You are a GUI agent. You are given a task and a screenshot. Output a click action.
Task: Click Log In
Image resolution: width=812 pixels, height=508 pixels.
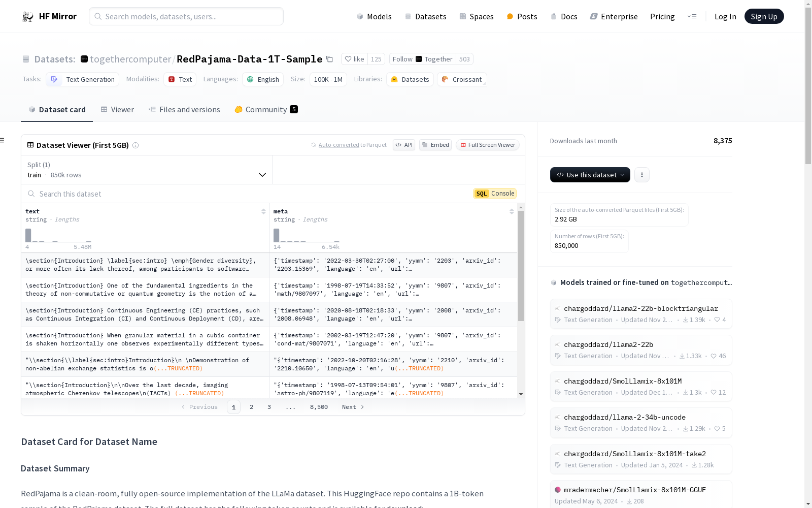725,16
